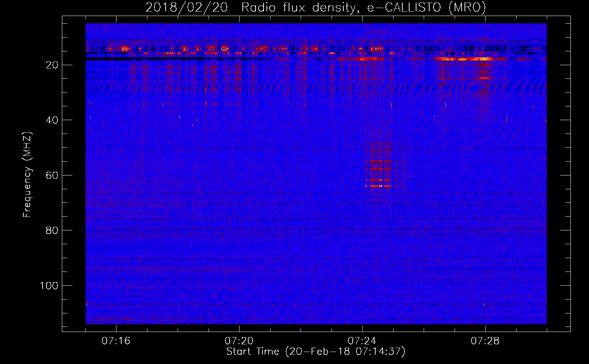Click the 100 MHz frequency tick label
This screenshot has height=364, width=589.
[49, 286]
